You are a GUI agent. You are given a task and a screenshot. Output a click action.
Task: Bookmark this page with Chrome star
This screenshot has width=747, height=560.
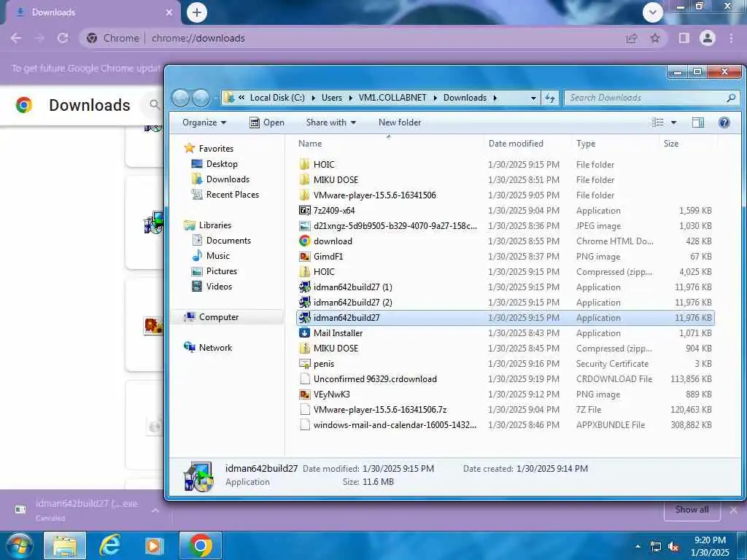655,38
